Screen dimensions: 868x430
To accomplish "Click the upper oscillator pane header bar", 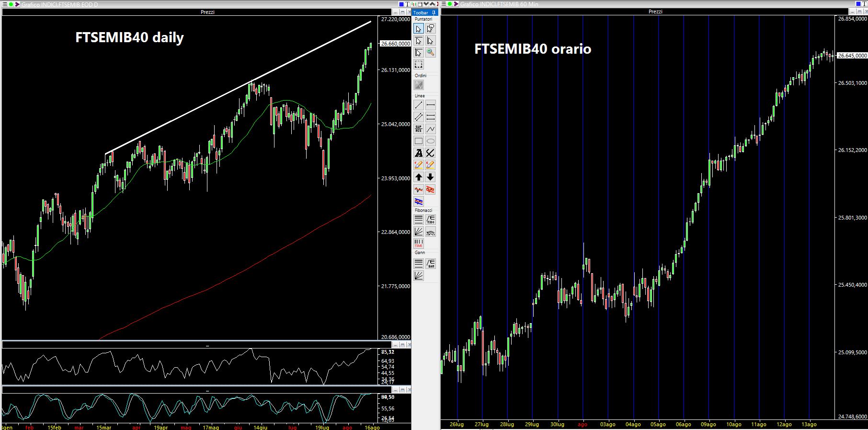I will pyautogui.click(x=196, y=345).
